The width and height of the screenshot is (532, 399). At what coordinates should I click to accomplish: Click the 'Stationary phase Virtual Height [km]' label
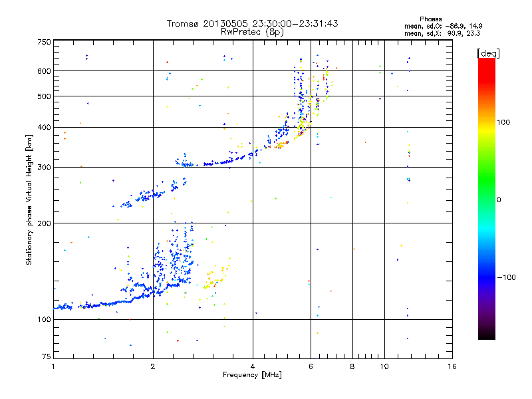pyautogui.click(x=29, y=200)
